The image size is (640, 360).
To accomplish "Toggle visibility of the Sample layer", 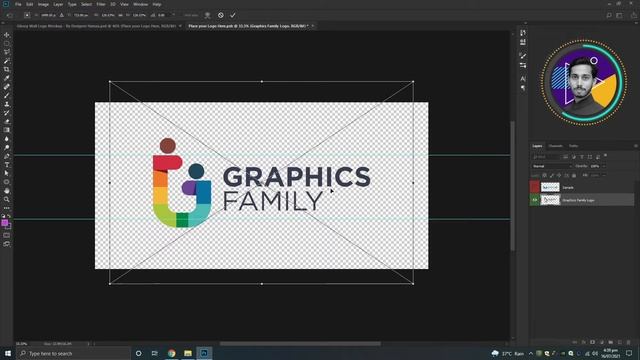I will coord(535,187).
